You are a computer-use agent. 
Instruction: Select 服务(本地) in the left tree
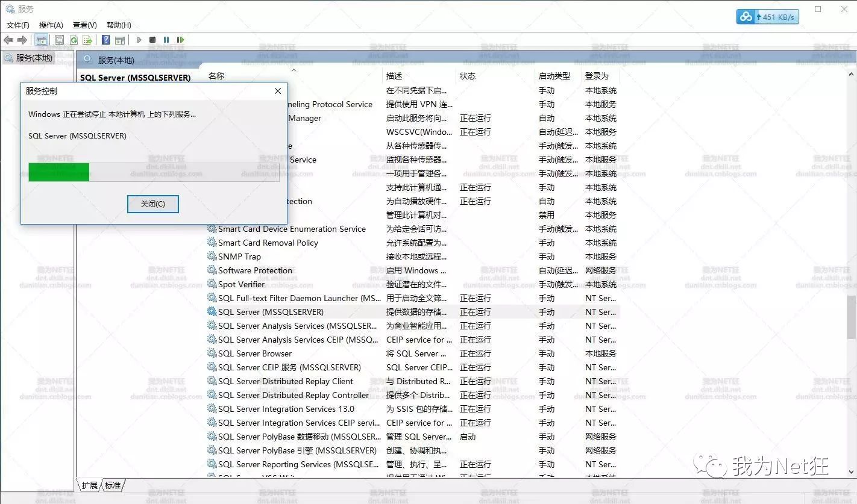click(x=34, y=58)
